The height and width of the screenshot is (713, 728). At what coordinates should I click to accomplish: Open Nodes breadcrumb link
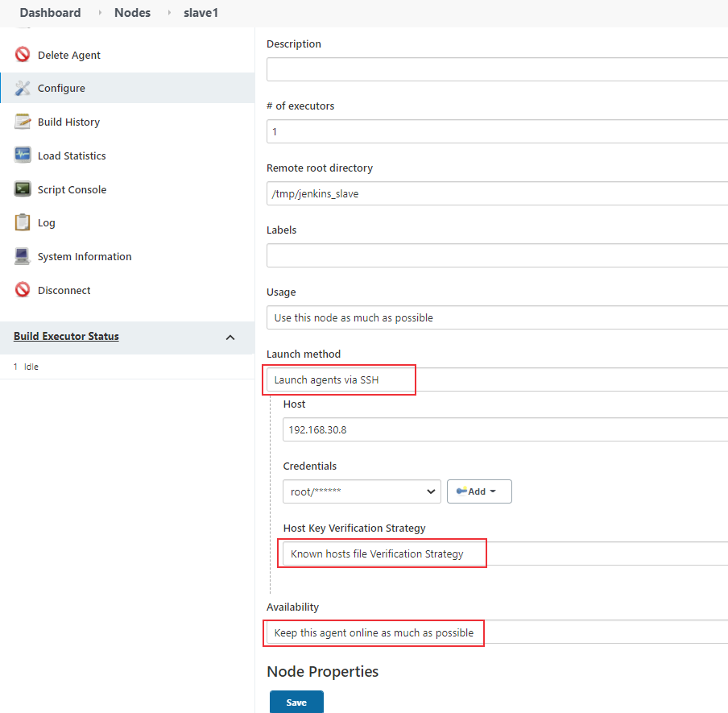[132, 13]
